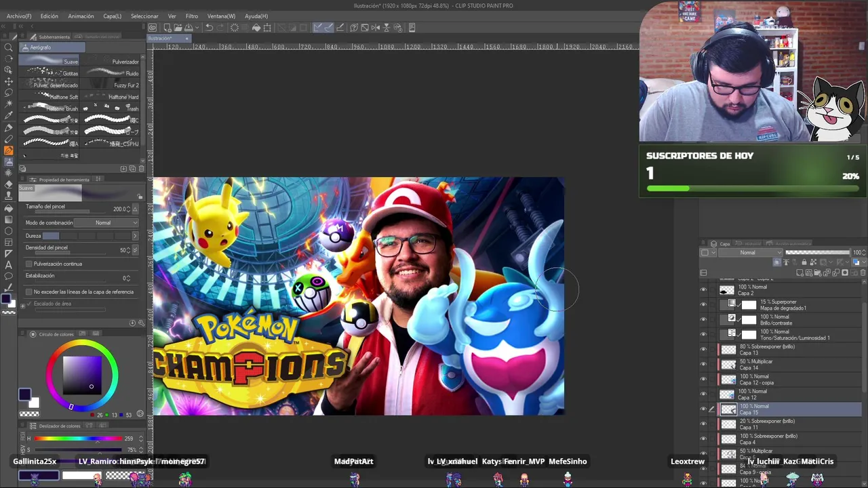The image size is (868, 488).
Task: Click the lock layer icon
Action: [804, 262]
